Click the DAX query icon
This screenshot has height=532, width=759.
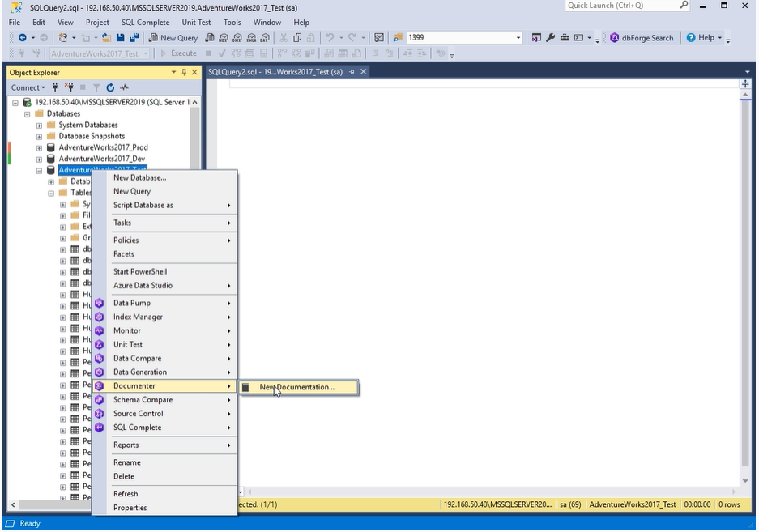265,38
